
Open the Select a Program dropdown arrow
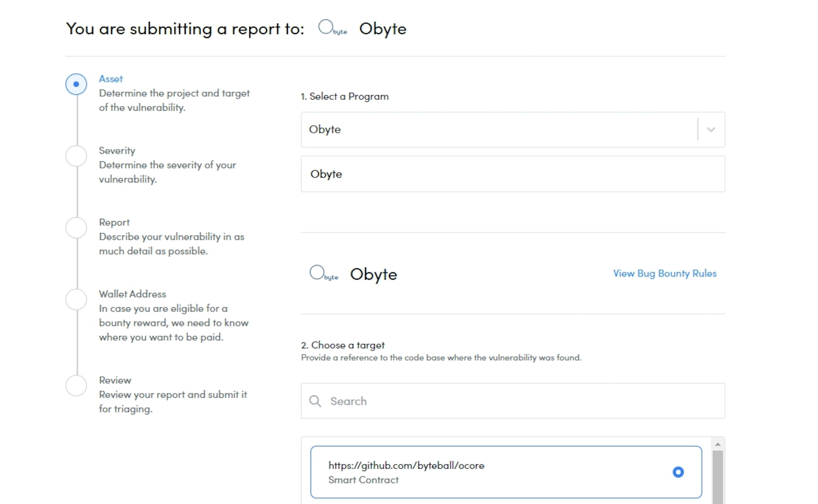pos(711,129)
